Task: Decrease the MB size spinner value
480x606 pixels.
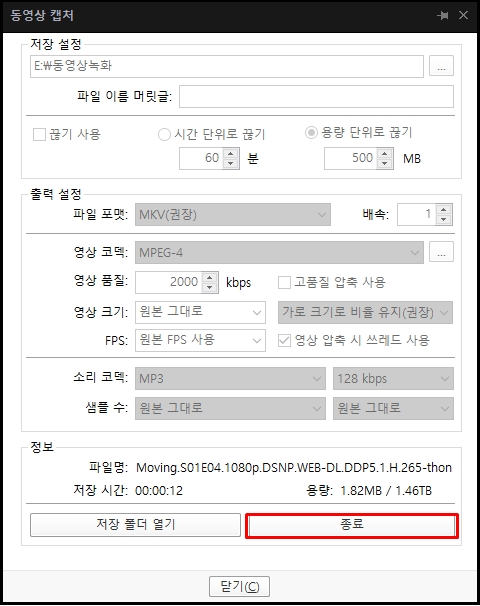Action: click(x=385, y=163)
